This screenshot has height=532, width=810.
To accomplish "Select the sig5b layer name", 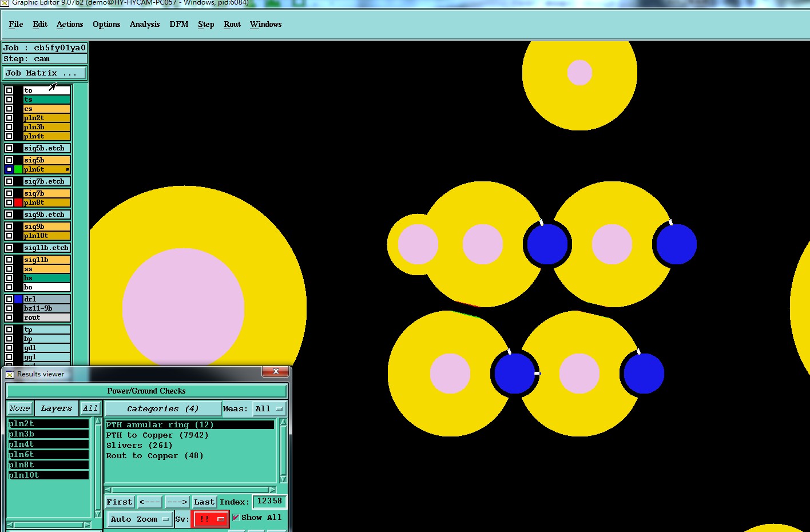I will [47, 160].
